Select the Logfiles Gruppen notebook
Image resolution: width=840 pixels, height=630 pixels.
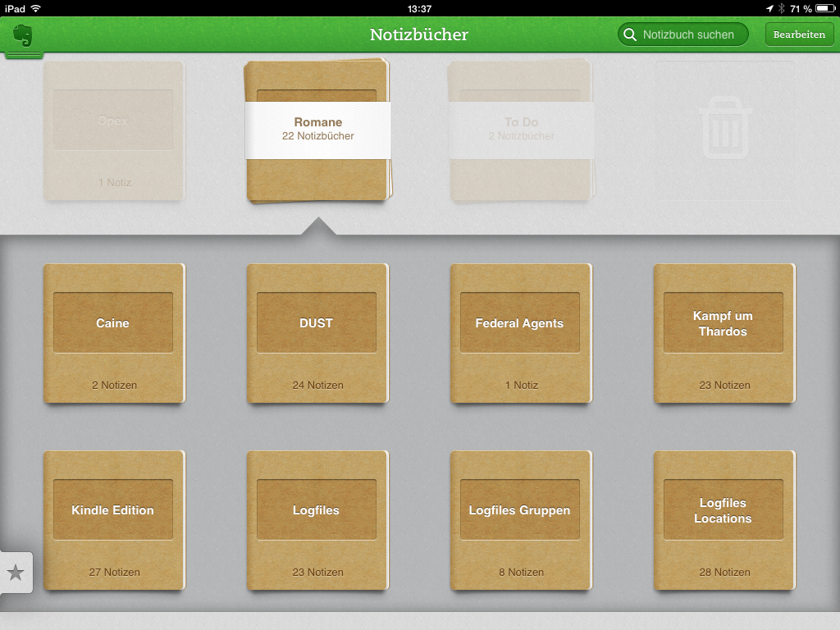pos(520,520)
